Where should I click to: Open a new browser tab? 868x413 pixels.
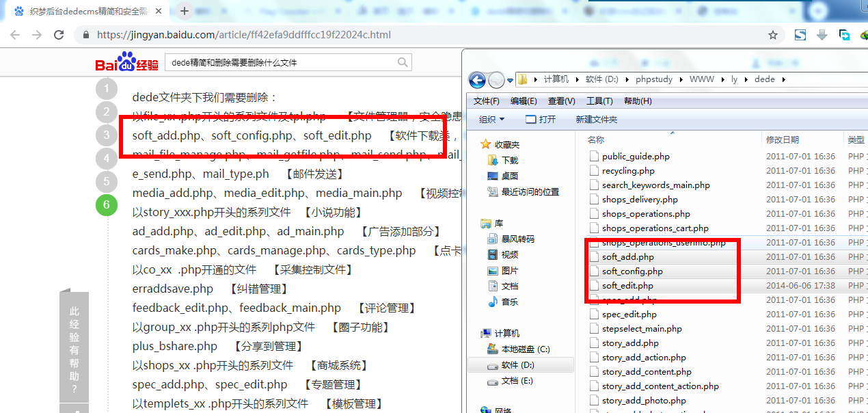click(185, 11)
